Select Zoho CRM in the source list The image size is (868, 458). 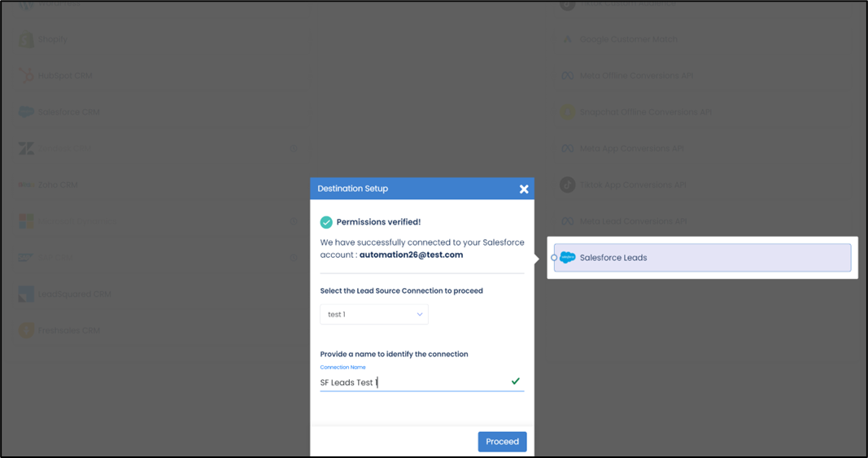click(x=57, y=185)
